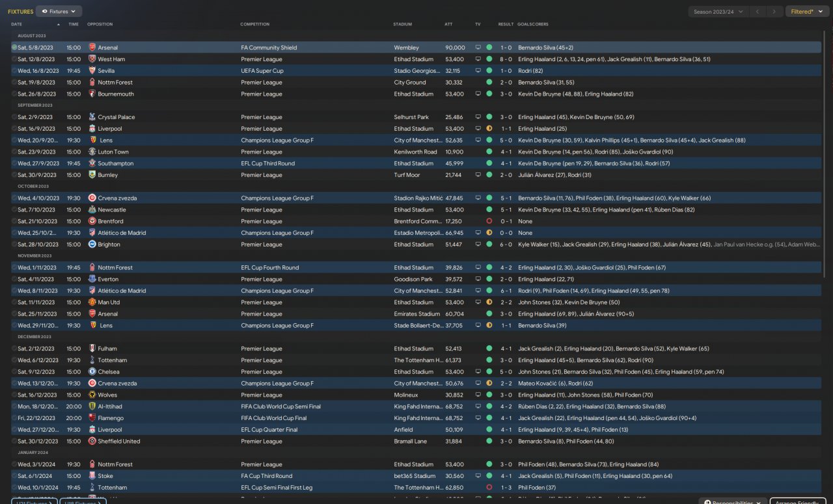This screenshot has width=833, height=504.
Task: Click the West Ham club crest
Action: point(92,59)
